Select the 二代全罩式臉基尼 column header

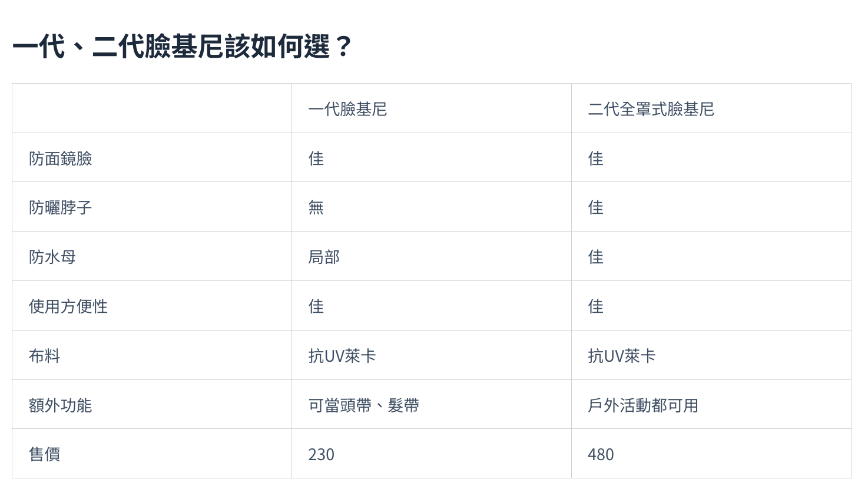651,109
